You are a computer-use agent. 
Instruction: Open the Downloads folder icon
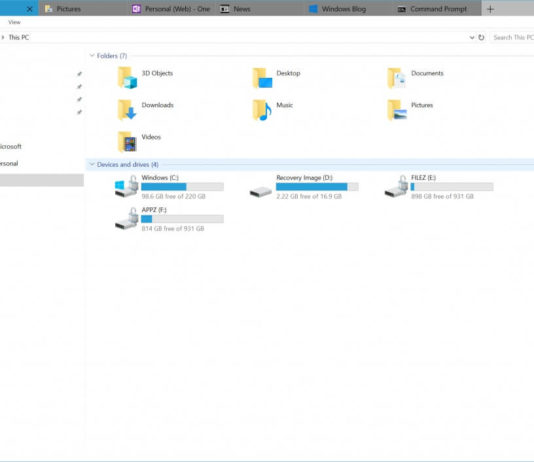127,110
